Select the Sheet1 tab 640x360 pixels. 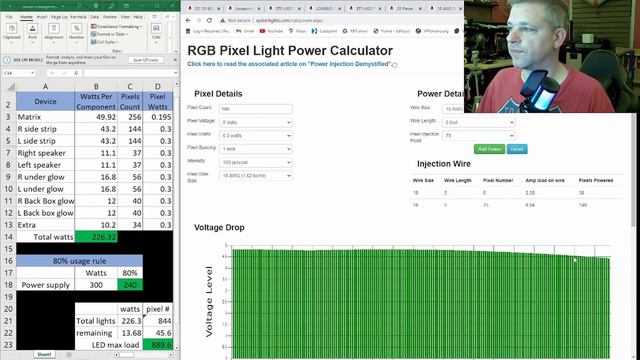[x=44, y=354]
